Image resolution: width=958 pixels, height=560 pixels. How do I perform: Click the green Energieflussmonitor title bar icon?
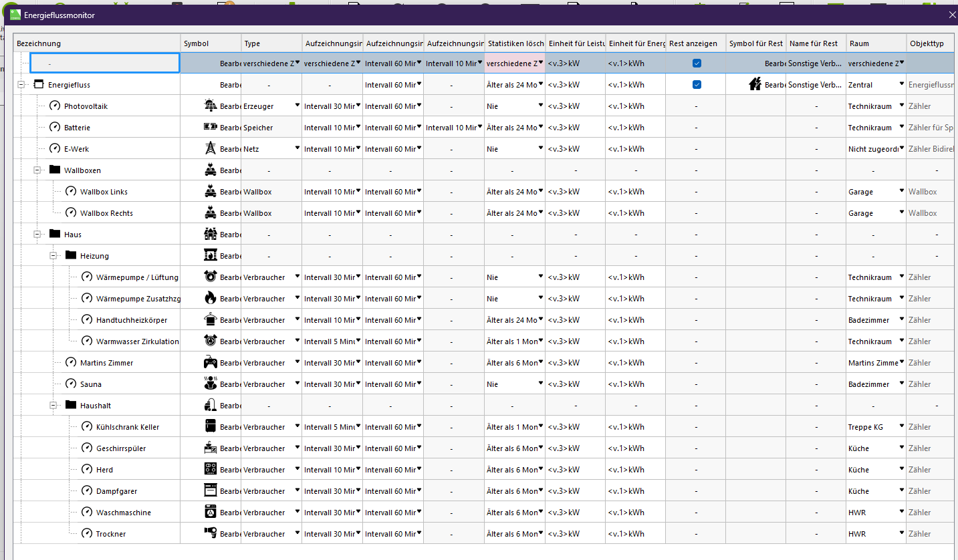coord(15,15)
